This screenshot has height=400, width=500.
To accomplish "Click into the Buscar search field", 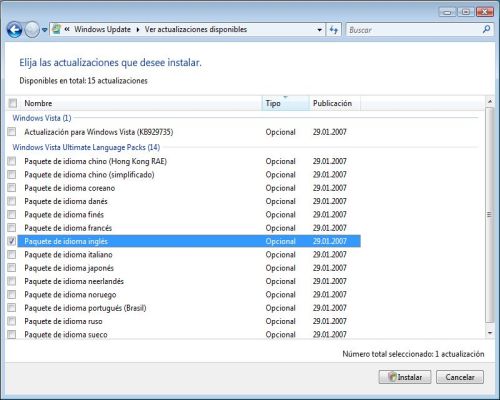I will 413,30.
